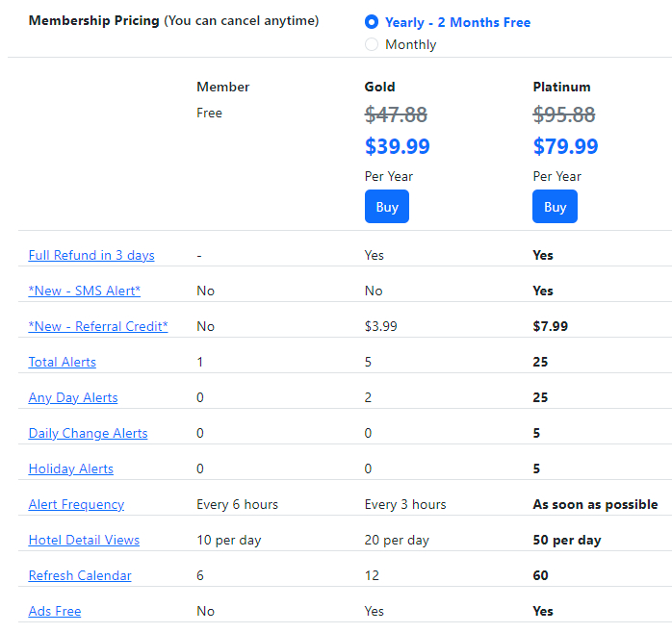Click the 20 per day cell
Image resolution: width=672 pixels, height=633 pixels.
coord(397,540)
